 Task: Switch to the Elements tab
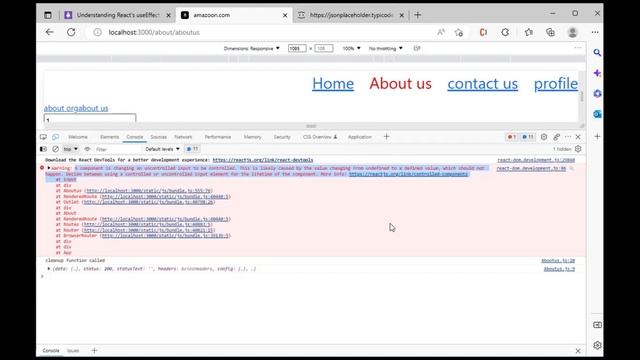pos(109,137)
